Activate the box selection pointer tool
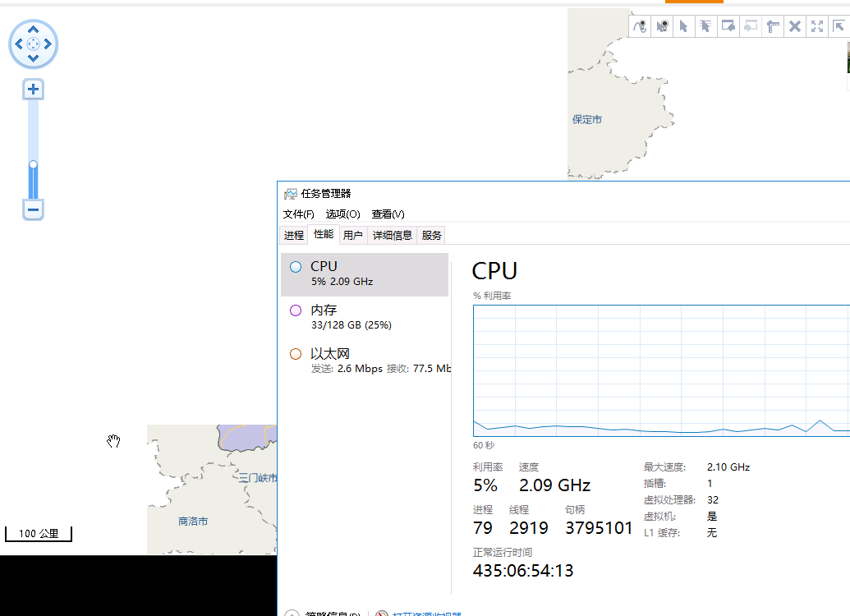850x616 pixels. (705, 26)
